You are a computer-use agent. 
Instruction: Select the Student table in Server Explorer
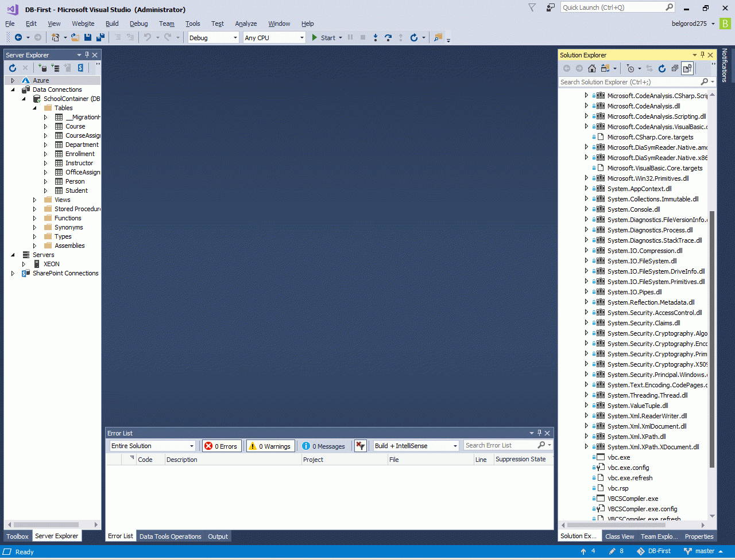click(x=76, y=190)
